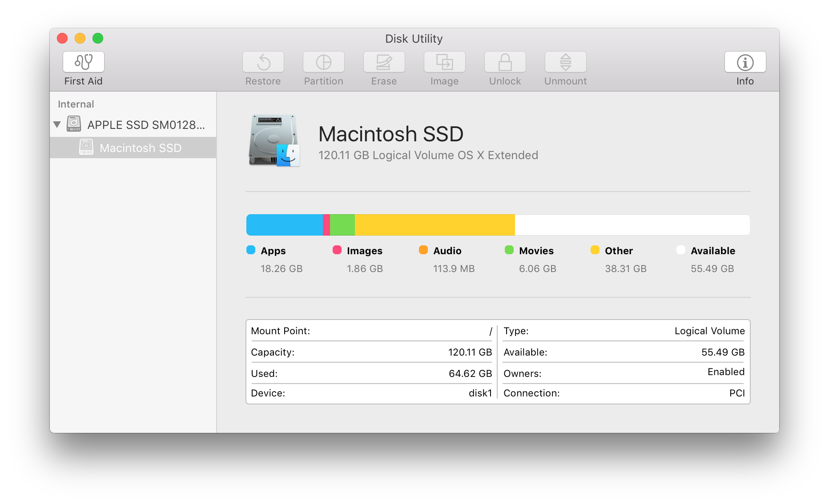Select the APPLE SSD SM0128 disk
The width and height of the screenshot is (829, 504).
tap(133, 124)
